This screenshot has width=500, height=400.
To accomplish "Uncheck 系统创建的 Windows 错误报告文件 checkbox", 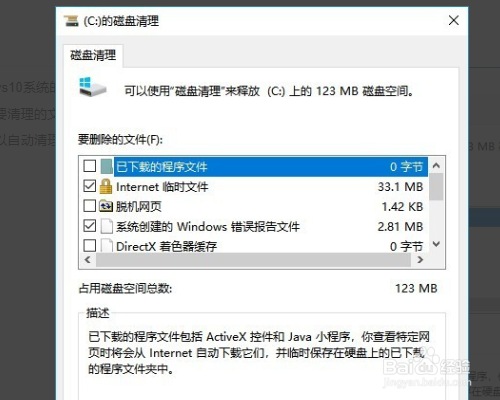I will (90, 226).
